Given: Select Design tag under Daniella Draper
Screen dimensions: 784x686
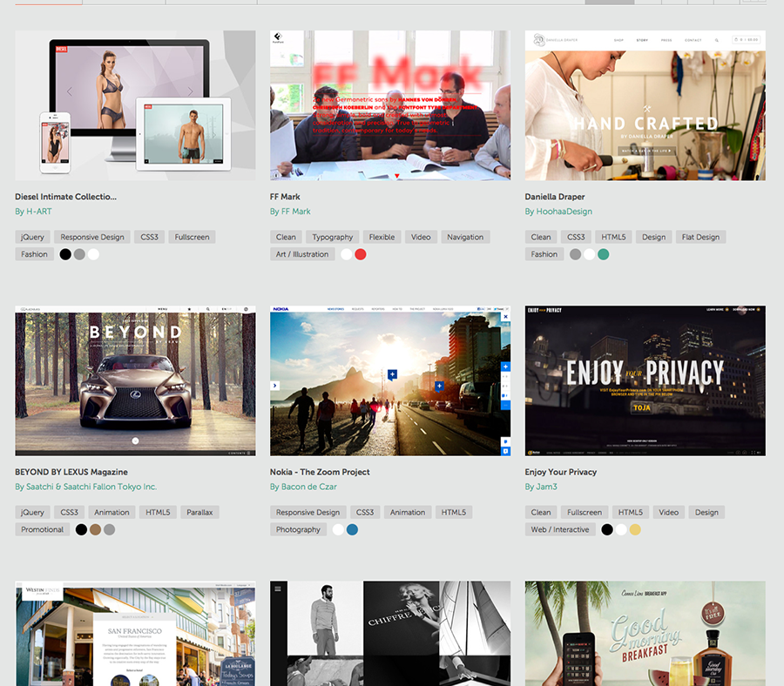Looking at the screenshot, I should coord(654,237).
